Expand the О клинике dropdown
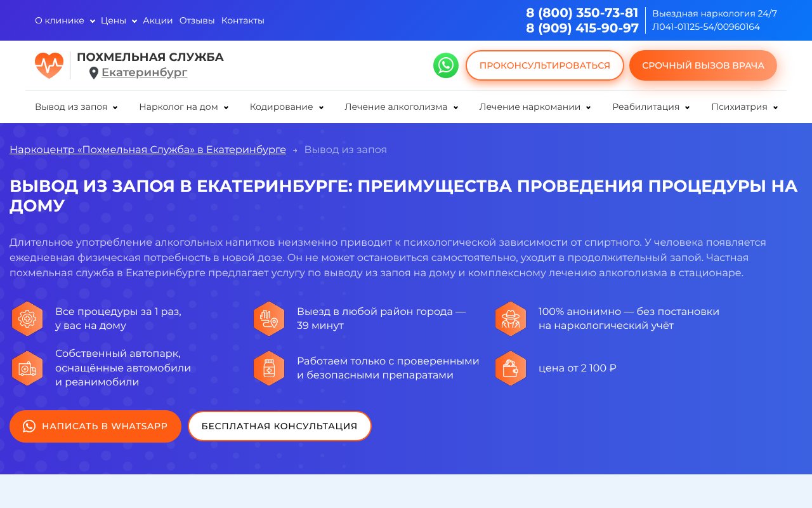 coord(93,20)
